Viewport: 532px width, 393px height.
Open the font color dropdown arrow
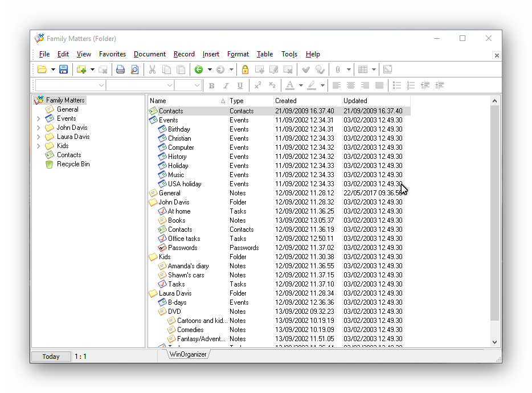tap(300, 85)
